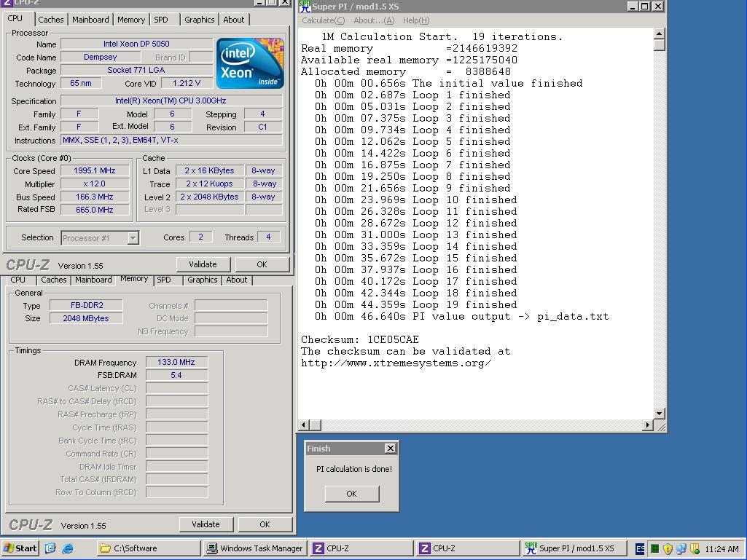Image resolution: width=747 pixels, height=560 pixels.
Task: Switch to Caches tab in CPU-Z memory timings window
Action: tap(53, 280)
